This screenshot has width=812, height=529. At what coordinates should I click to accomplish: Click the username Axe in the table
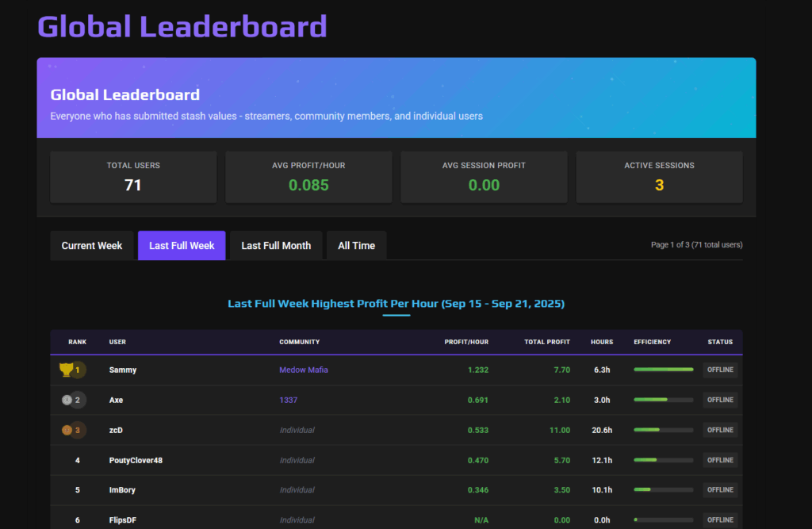point(116,400)
